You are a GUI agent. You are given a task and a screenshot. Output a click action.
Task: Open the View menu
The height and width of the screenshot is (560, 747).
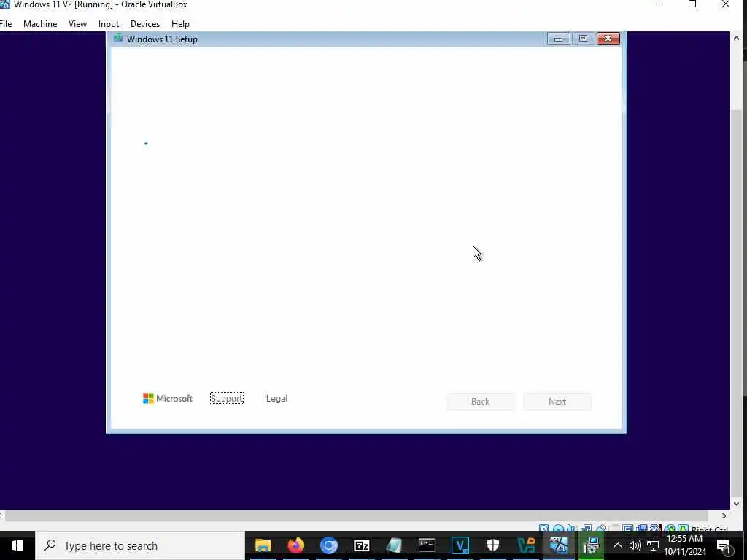point(77,24)
